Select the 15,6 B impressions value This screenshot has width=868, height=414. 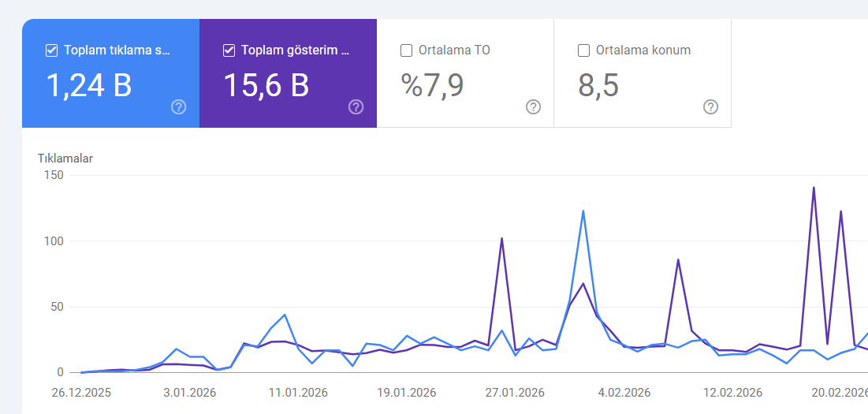pos(266,85)
